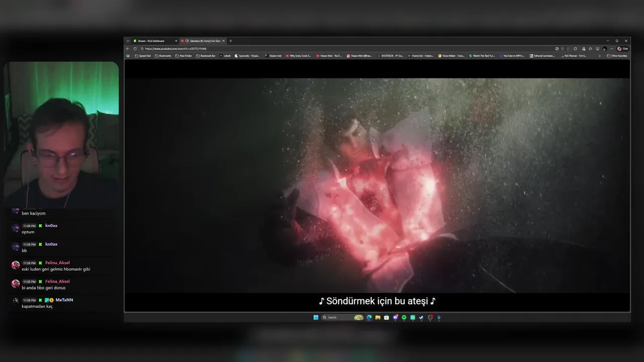Focus the YouTube URL address bar
The height and width of the screenshot is (362, 644).
tap(347, 49)
